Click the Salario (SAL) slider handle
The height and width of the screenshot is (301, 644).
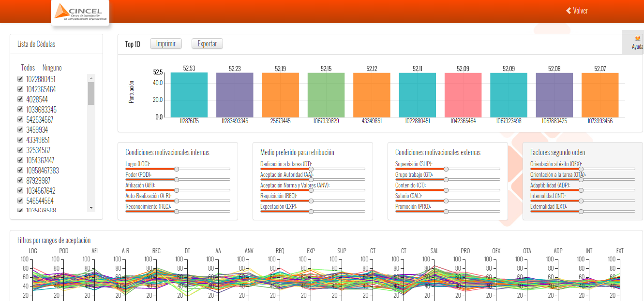tap(446, 201)
